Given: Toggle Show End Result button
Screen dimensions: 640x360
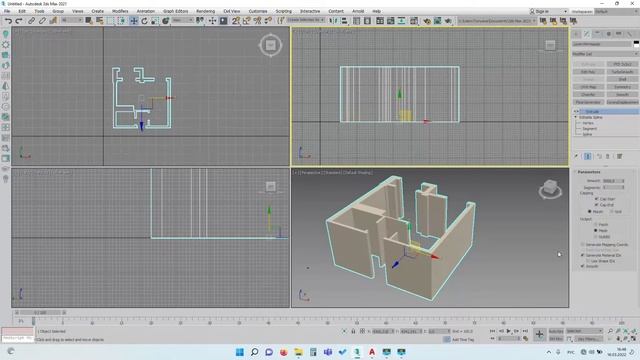Looking at the screenshot, I should coord(588,156).
